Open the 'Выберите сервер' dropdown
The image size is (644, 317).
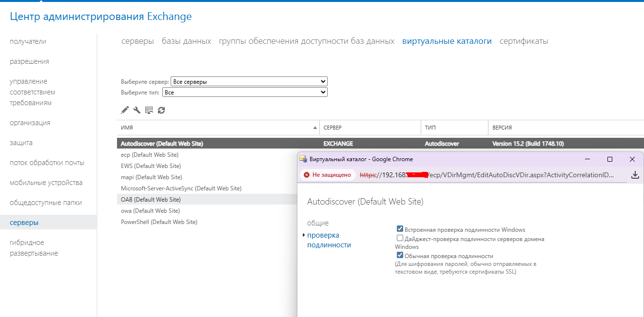click(249, 82)
